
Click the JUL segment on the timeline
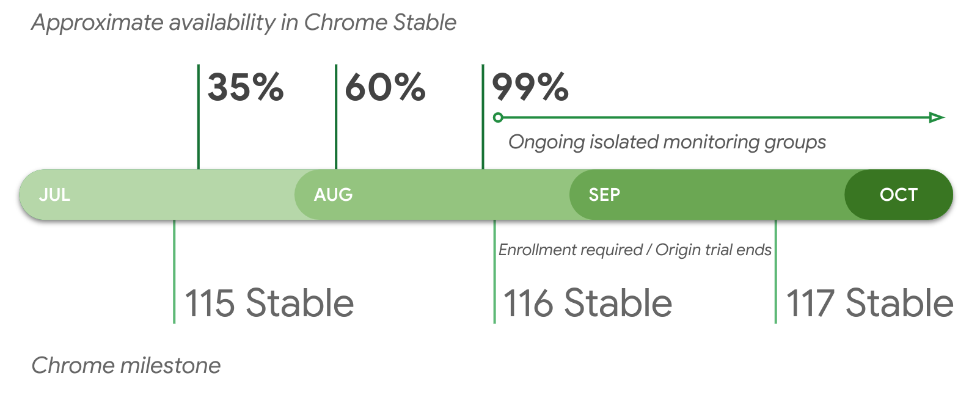(55, 195)
